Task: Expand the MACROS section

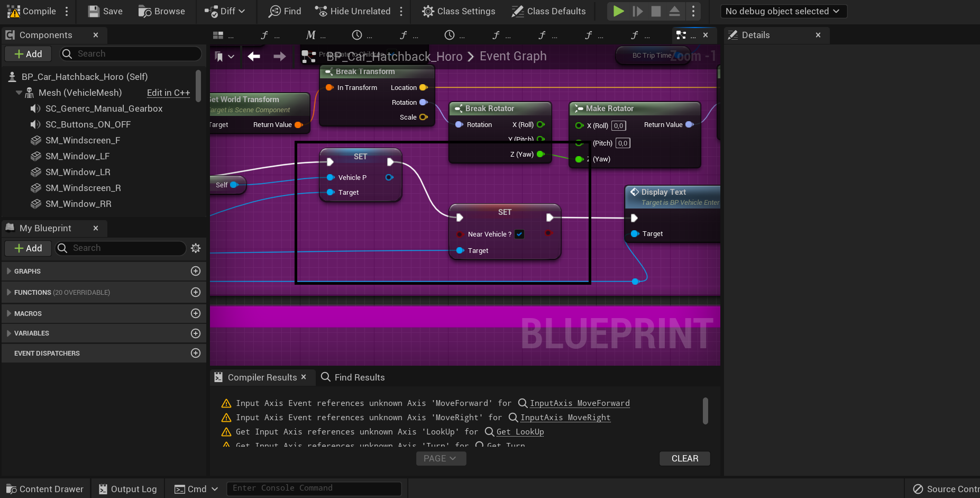Action: point(9,313)
